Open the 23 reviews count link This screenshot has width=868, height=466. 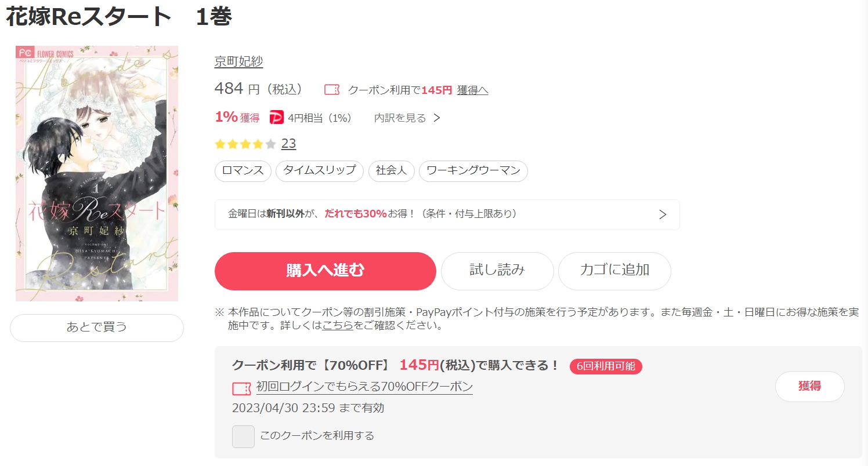[x=289, y=143]
